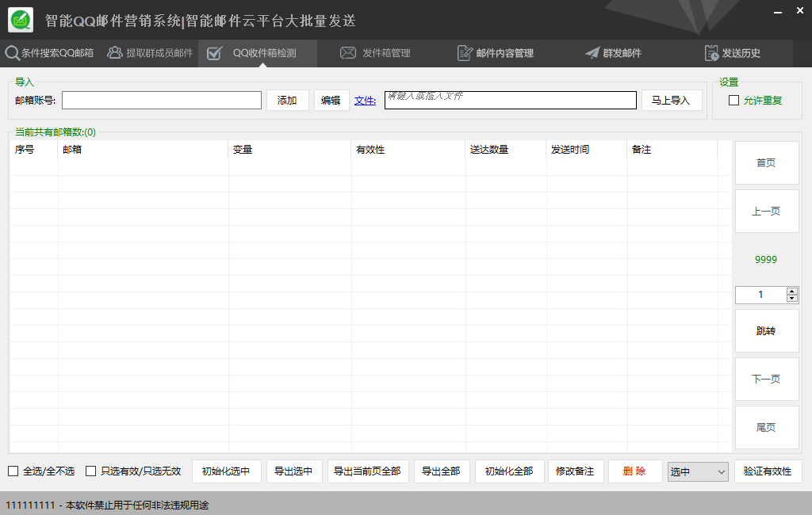This screenshot has height=515, width=812.
Task: Click the 文件: link
Action: click(365, 101)
